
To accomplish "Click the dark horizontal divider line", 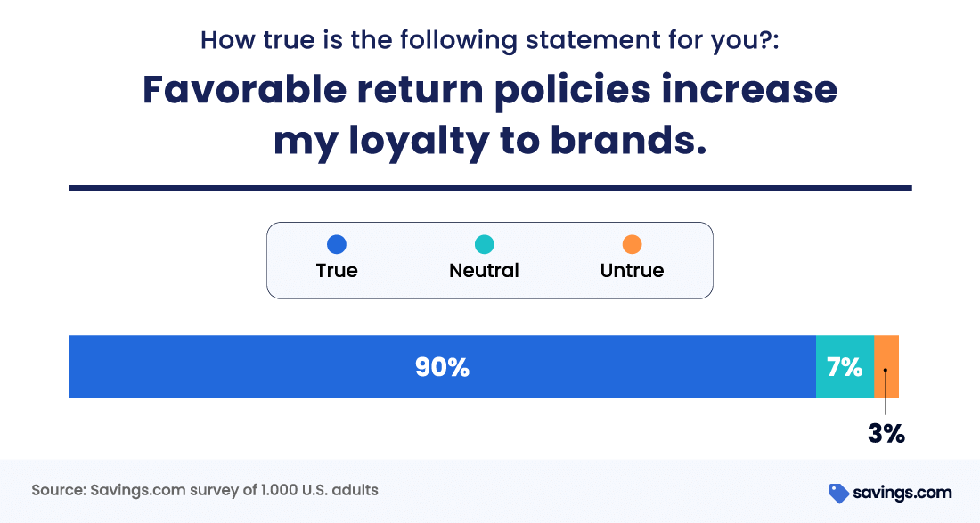I will [490, 188].
